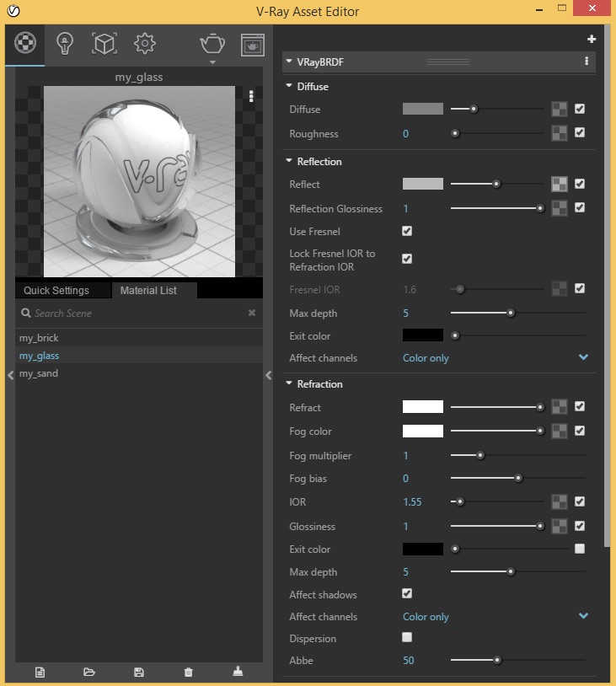Click the search magnifier icon
Screen dimensions: 616x686
[26, 313]
